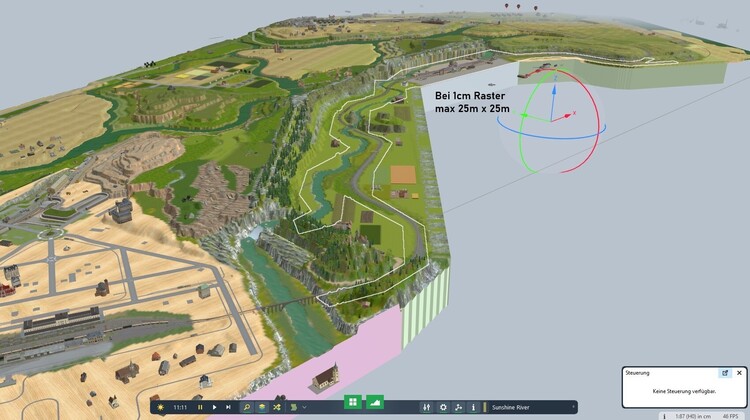Click the 'Bei 1cm Raster' text label
The height and width of the screenshot is (420, 750).
click(x=470, y=96)
